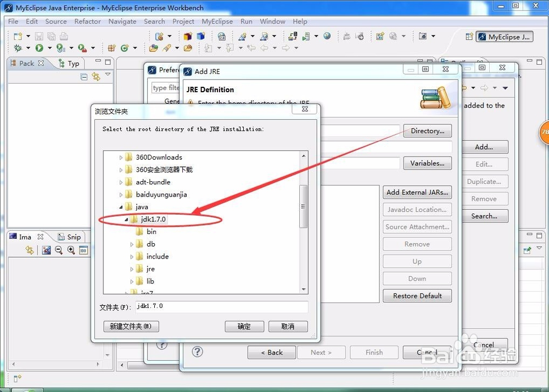Click Add External JARs... button
The width and height of the screenshot is (549, 392).
click(x=417, y=192)
